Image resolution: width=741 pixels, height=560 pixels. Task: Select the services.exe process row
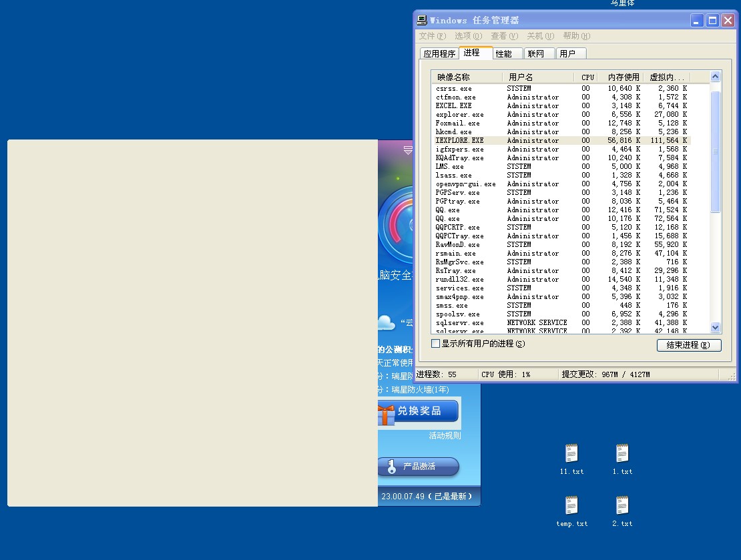561,288
